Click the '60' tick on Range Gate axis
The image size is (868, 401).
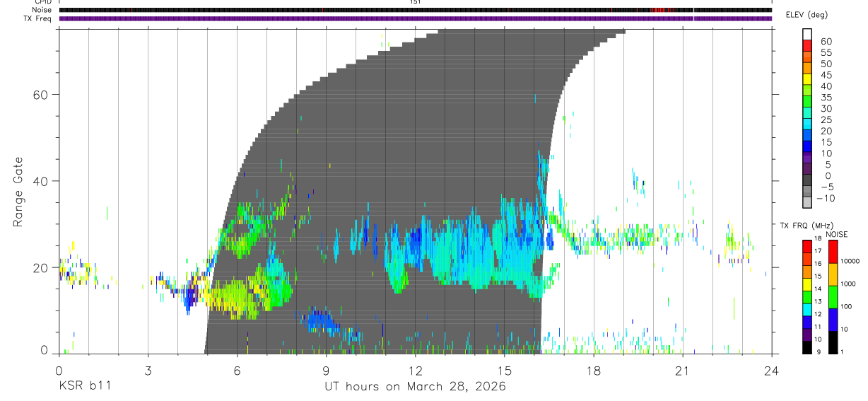(42, 95)
